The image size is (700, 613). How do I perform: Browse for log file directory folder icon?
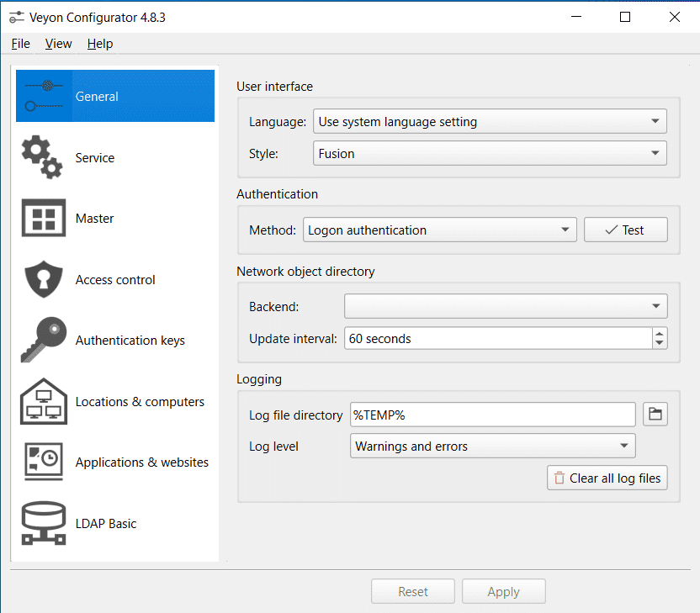click(655, 414)
